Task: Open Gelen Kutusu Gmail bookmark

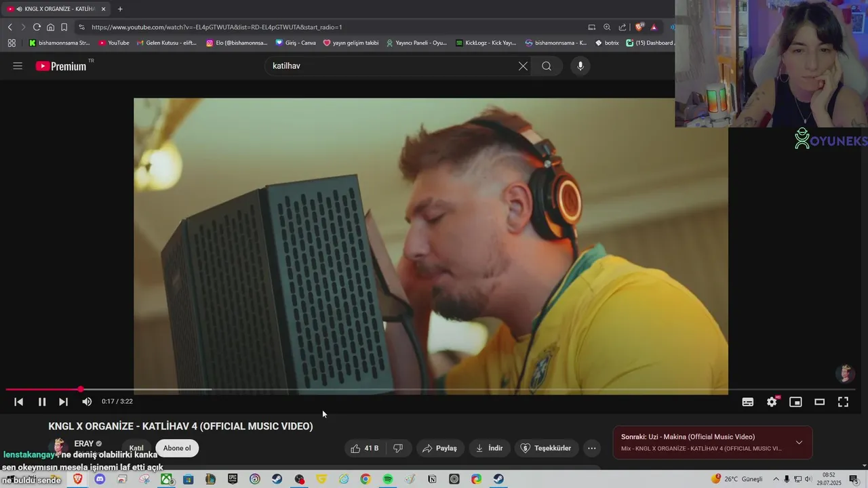Action: (x=167, y=43)
